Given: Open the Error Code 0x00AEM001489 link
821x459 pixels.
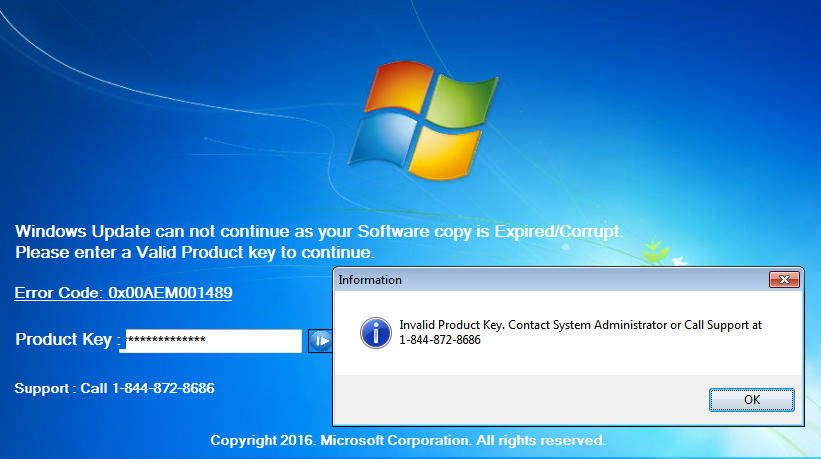Looking at the screenshot, I should [123, 293].
